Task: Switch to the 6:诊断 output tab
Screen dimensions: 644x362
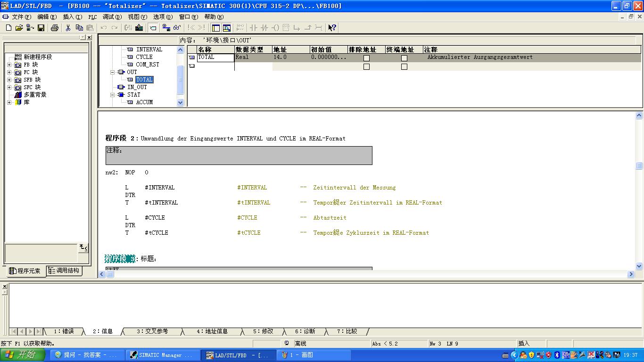Action: (x=305, y=331)
